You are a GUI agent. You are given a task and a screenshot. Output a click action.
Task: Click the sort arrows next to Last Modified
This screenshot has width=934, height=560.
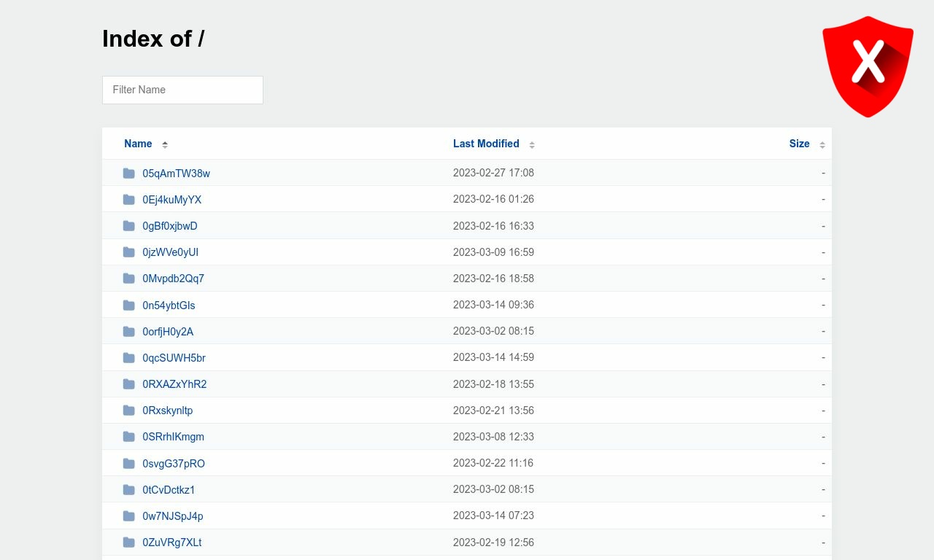(532, 144)
